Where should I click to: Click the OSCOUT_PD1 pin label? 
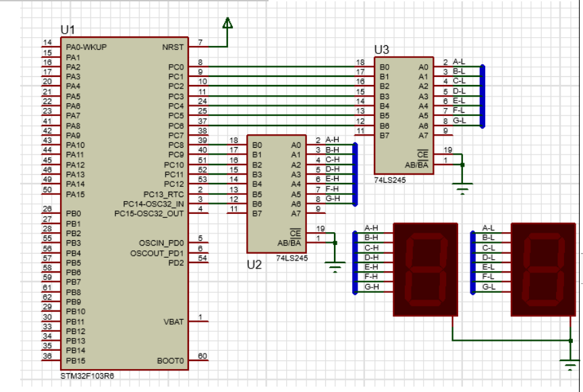pos(157,253)
